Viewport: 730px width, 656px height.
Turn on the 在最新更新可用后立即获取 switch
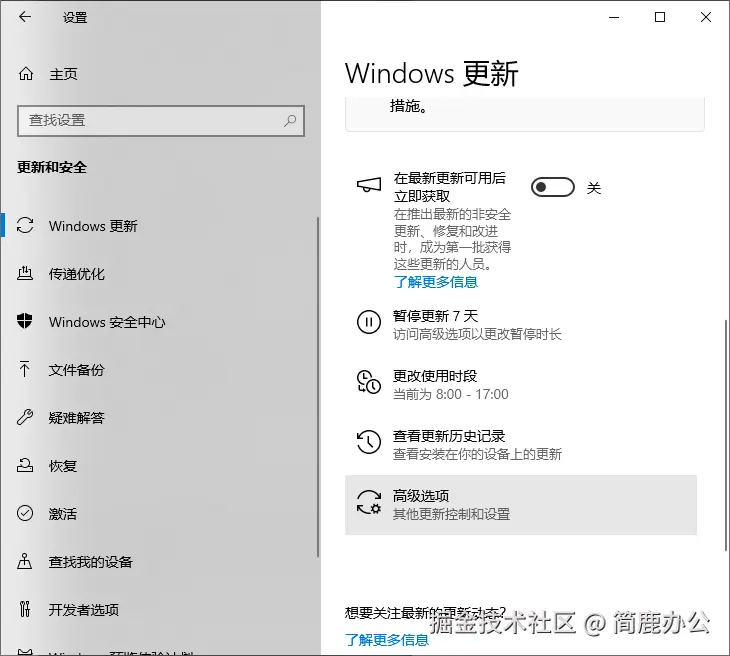[x=553, y=187]
